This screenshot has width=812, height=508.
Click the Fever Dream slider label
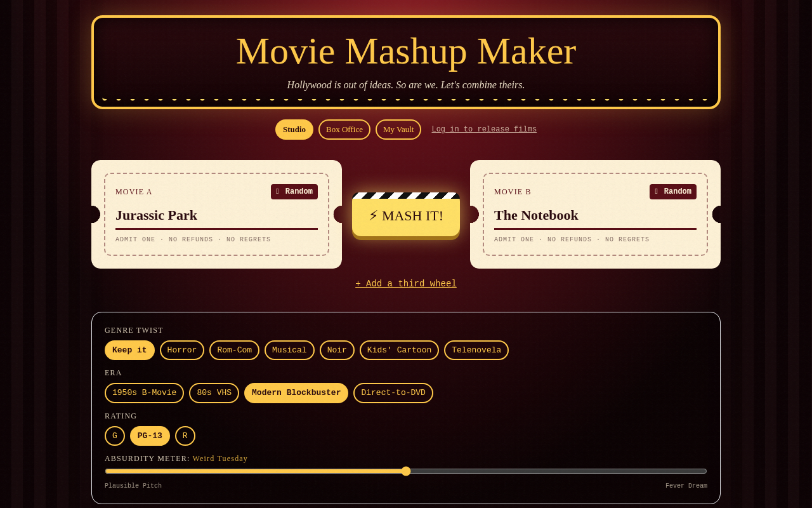(686, 486)
